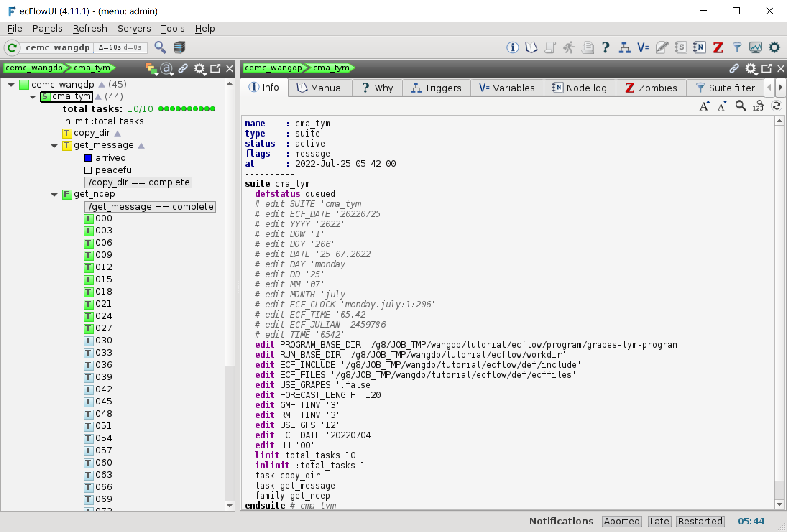This screenshot has height=532, width=787.
Task: Open the Triggers toolbar icon
Action: tap(625, 47)
